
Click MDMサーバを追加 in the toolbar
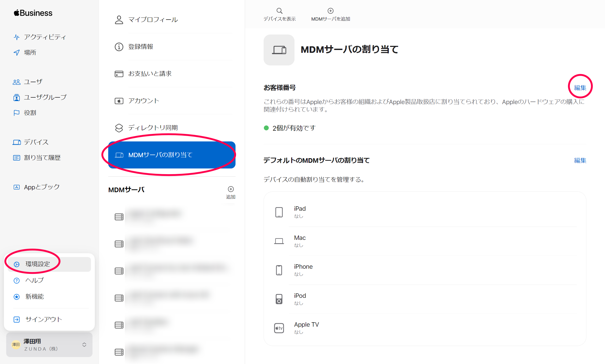point(331,14)
